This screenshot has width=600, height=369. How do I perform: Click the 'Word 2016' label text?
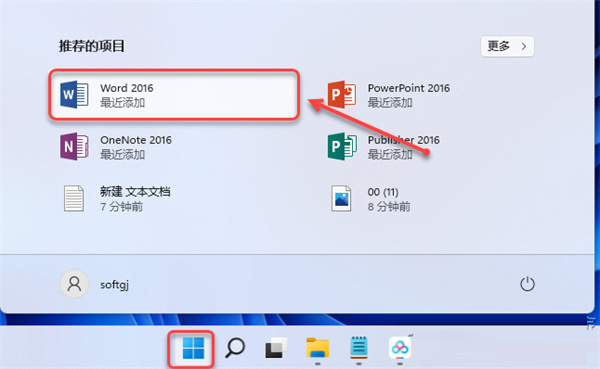pos(127,88)
